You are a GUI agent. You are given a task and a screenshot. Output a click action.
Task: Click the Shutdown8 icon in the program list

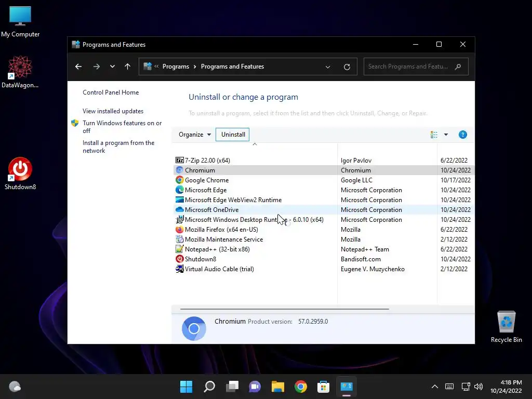coord(179,259)
